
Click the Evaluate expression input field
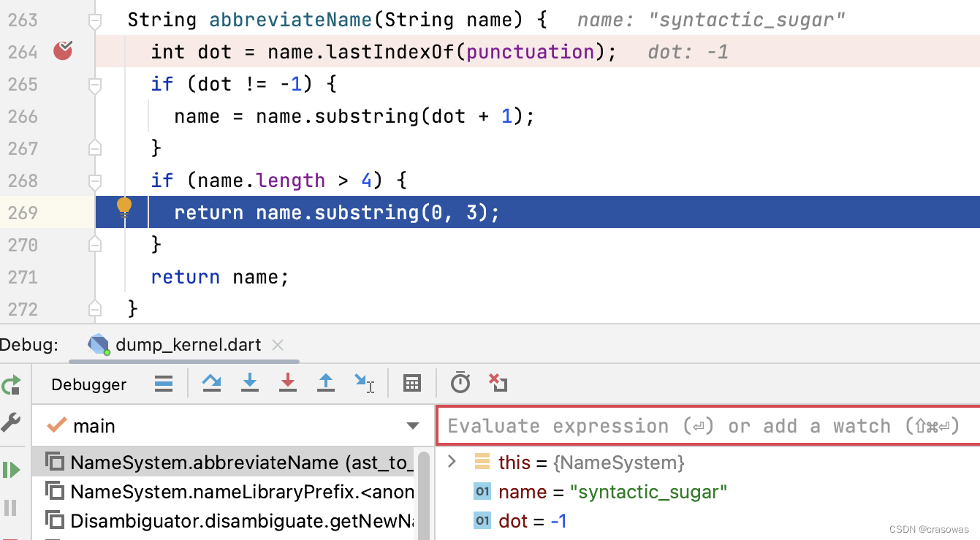(x=707, y=426)
